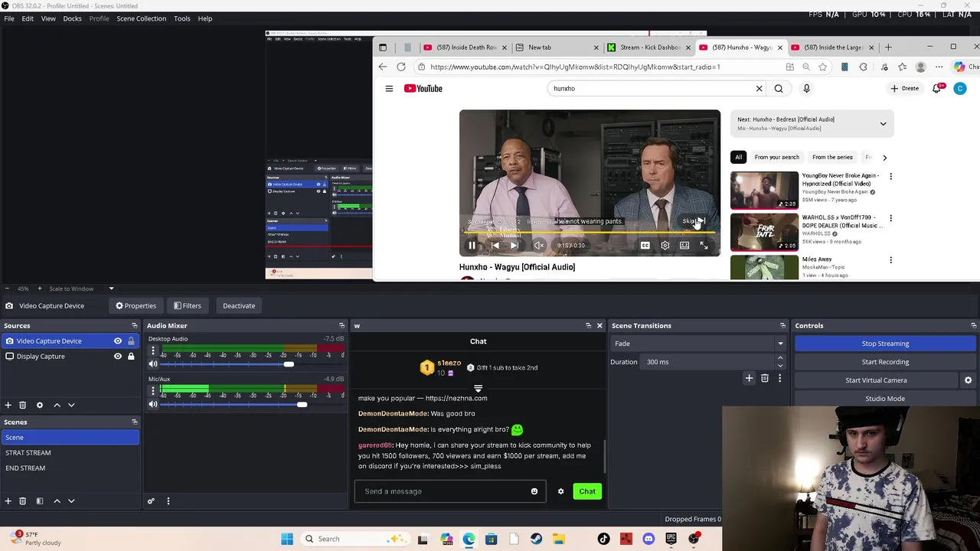Open YouTube hamburger guide menu
This screenshot has width=980, height=551.
(389, 88)
